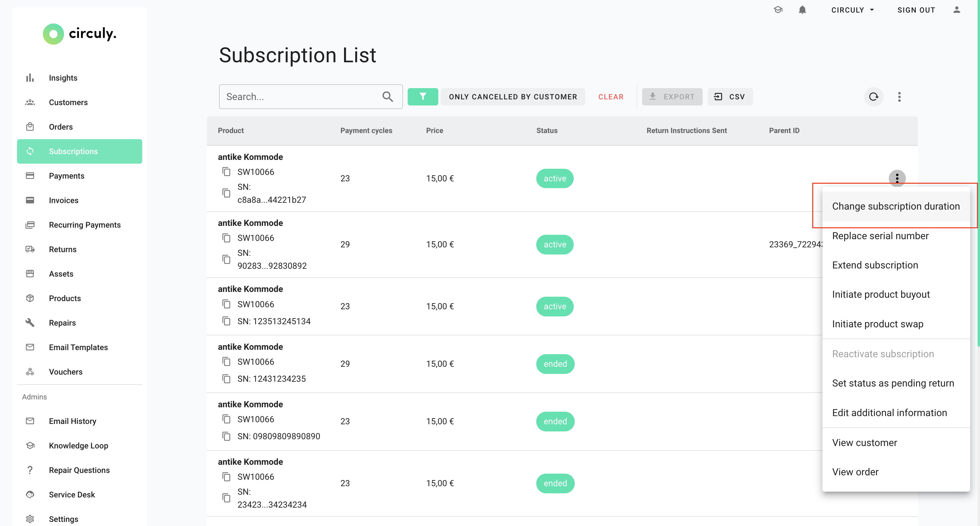Open the Vouchers section
This screenshot has width=980, height=526.
(x=65, y=372)
